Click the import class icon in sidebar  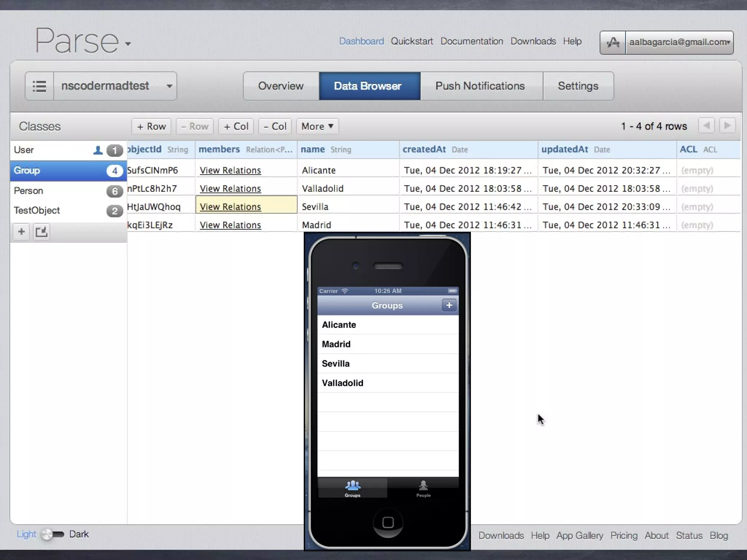41,232
